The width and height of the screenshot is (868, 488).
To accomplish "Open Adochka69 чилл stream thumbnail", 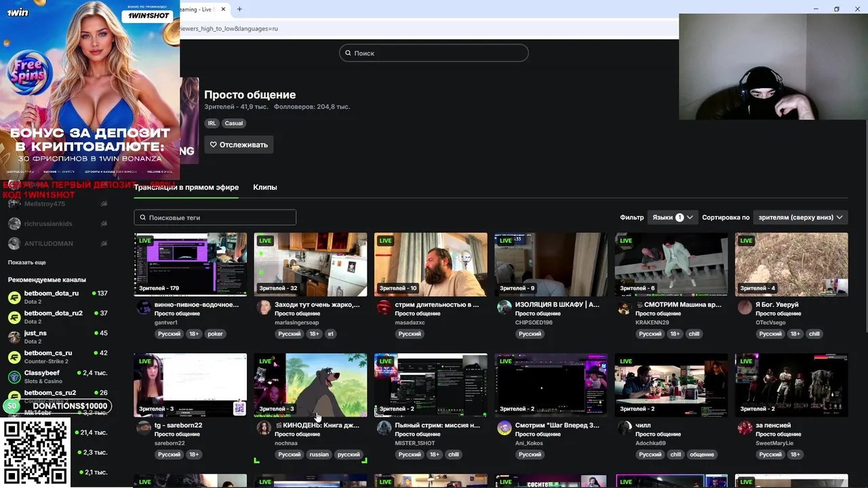I will [x=671, y=385].
